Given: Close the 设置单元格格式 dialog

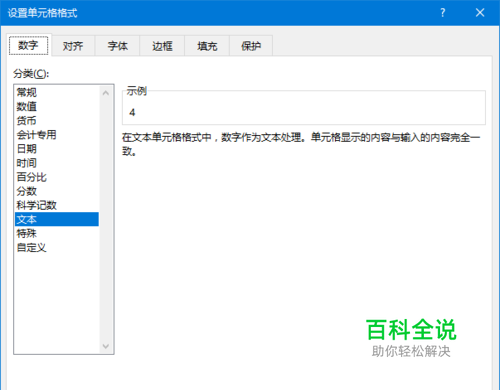Looking at the screenshot, I should [480, 13].
